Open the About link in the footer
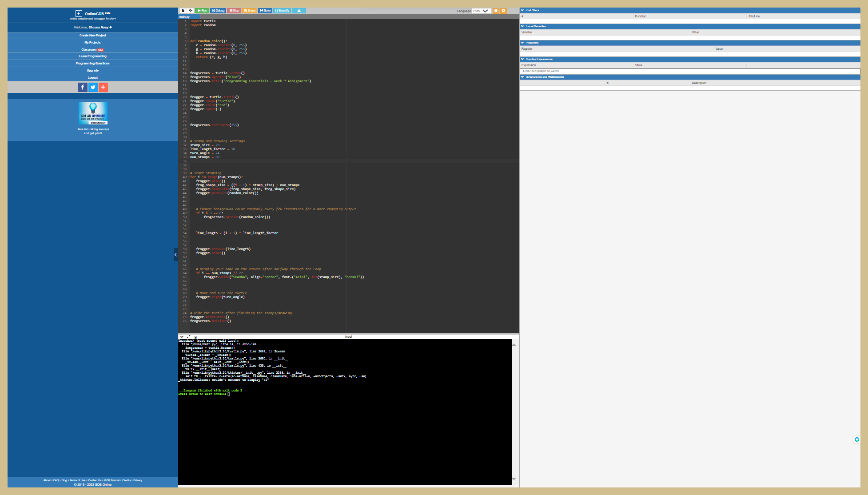The width and height of the screenshot is (868, 495). [47, 480]
